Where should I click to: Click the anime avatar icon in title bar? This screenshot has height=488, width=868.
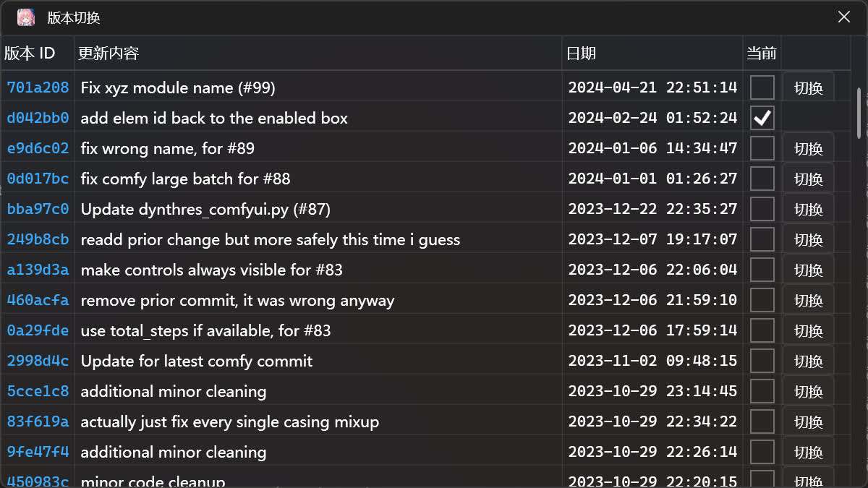[x=26, y=16]
